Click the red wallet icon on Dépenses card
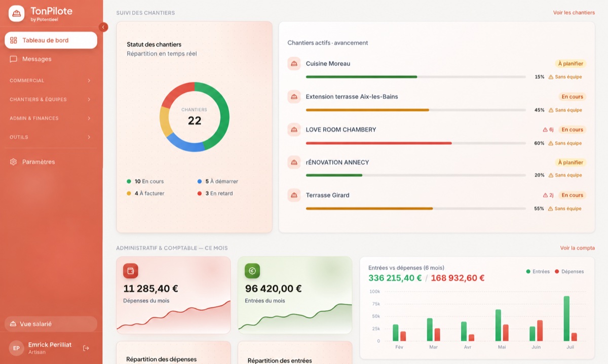The width and height of the screenshot is (608, 364). tap(131, 271)
